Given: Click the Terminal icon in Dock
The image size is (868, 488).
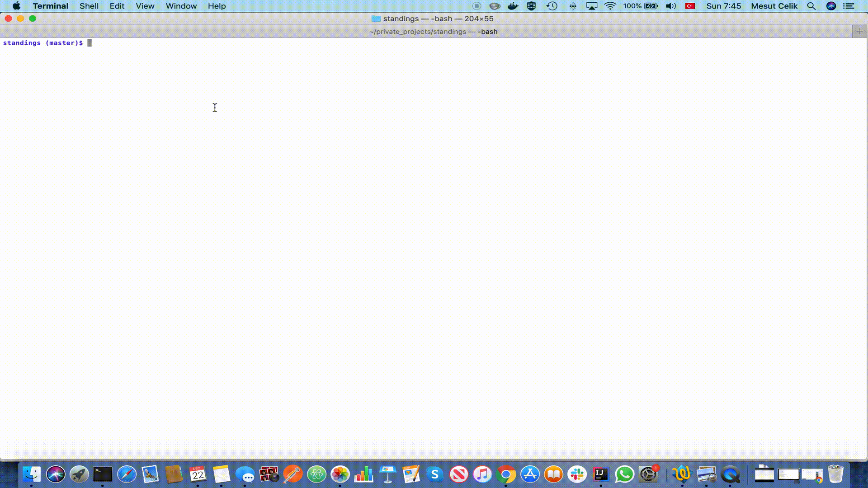Looking at the screenshot, I should pyautogui.click(x=103, y=474).
